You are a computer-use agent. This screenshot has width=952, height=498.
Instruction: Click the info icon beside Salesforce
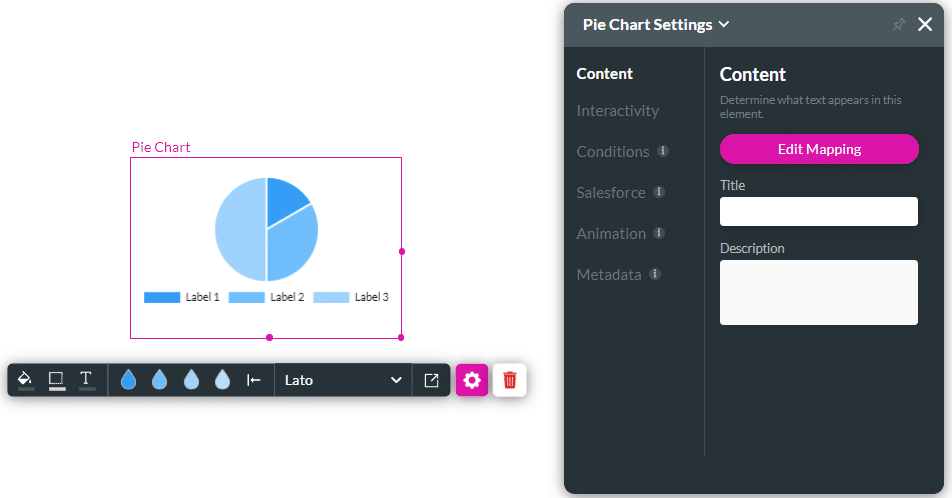(659, 192)
